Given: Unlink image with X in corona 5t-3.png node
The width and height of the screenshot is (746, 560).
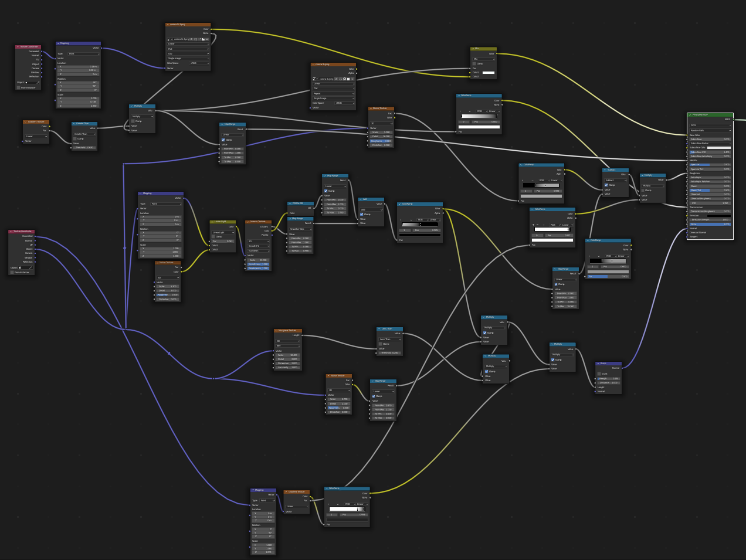Looking at the screenshot, I should tap(207, 39).
